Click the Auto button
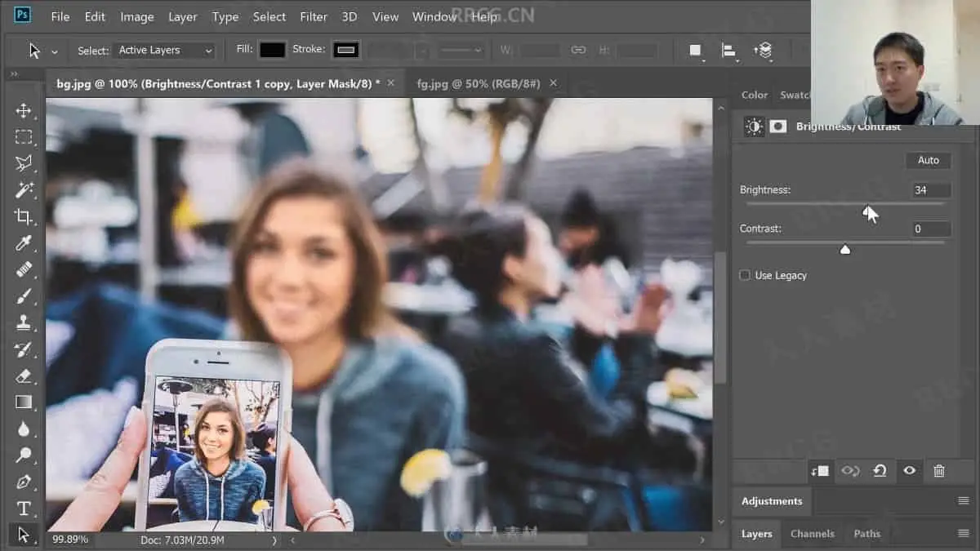The width and height of the screenshot is (980, 551). [929, 160]
